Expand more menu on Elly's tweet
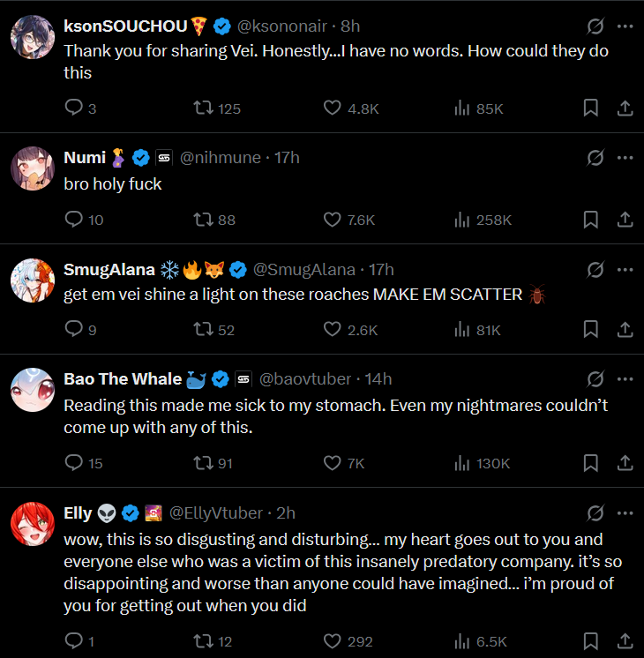Viewport: 644px width, 658px height. (625, 512)
